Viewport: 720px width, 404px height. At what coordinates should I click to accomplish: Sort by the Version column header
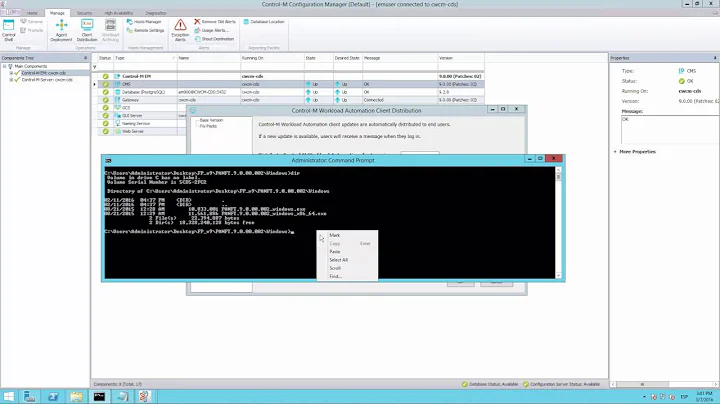tap(461, 58)
